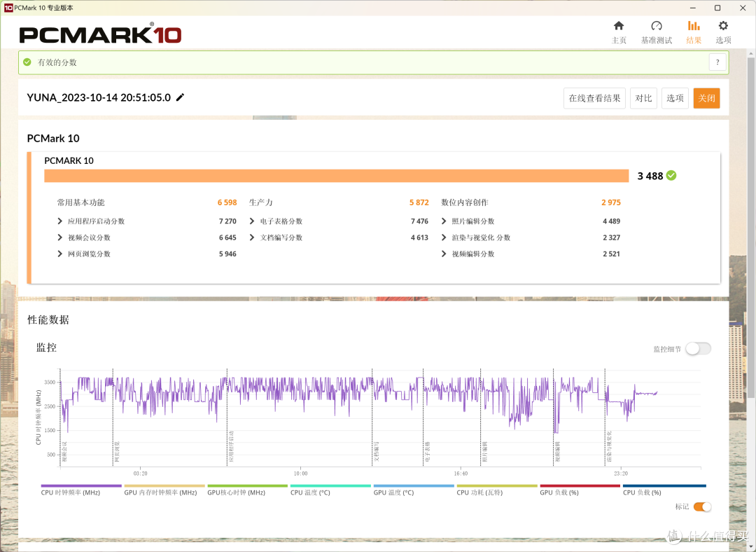The image size is (756, 552).
Task: Maximize the PCMark 10 window
Action: point(717,8)
